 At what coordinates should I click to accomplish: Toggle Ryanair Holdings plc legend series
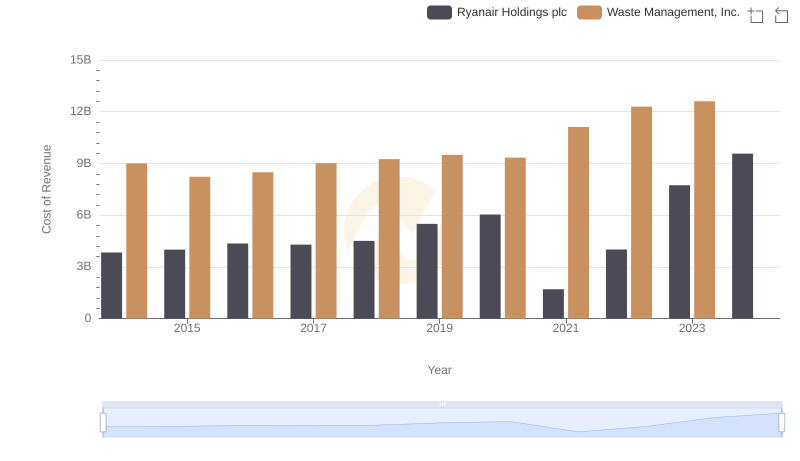(x=497, y=12)
